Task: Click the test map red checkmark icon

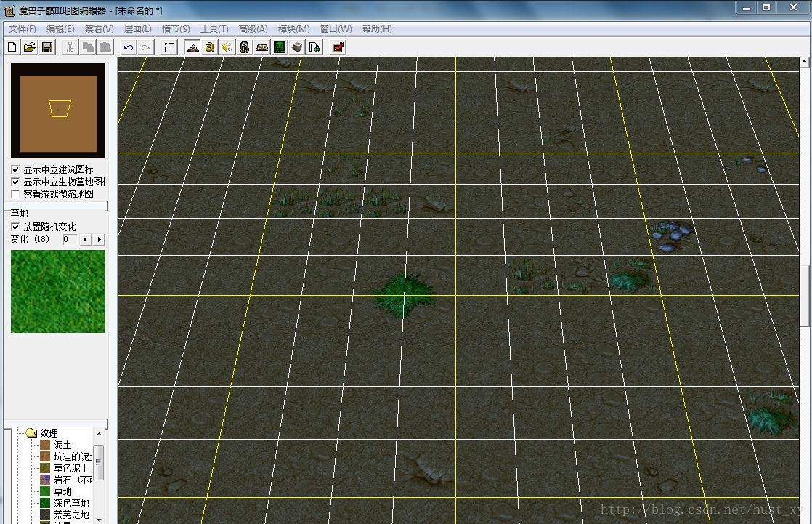Action: (338, 48)
